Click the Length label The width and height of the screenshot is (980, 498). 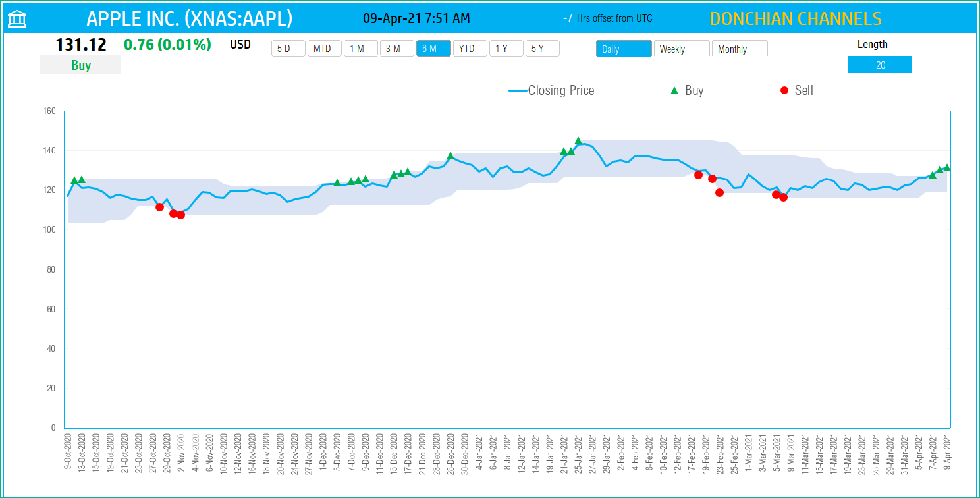[873, 45]
